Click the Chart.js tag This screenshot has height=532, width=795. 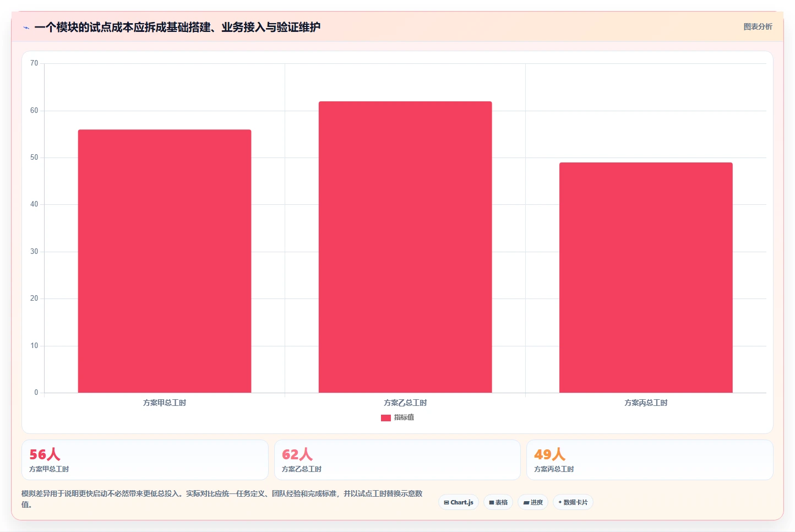[459, 502]
